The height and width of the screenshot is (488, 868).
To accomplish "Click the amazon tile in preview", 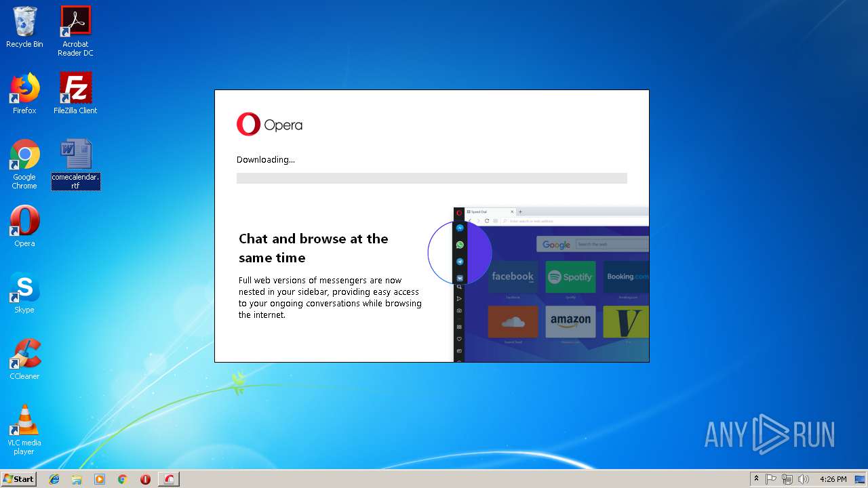I will pos(570,322).
